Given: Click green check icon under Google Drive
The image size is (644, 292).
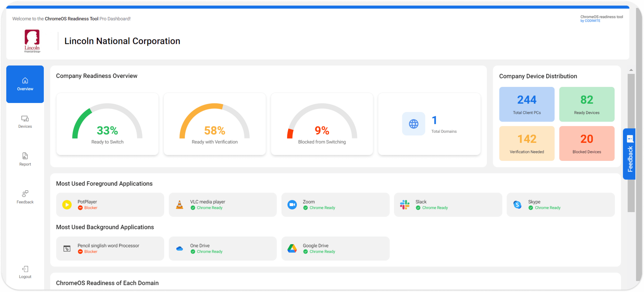Looking at the screenshot, I should click(306, 252).
